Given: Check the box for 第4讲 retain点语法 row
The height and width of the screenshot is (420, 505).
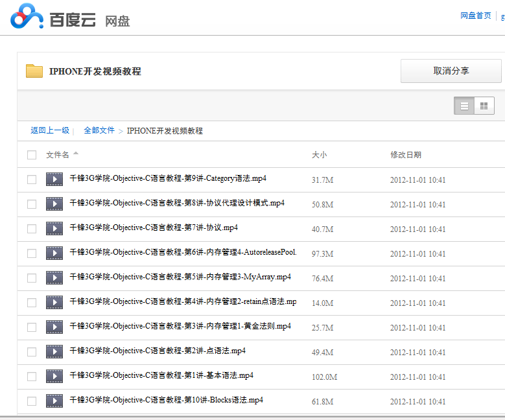Looking at the screenshot, I should 32,303.
